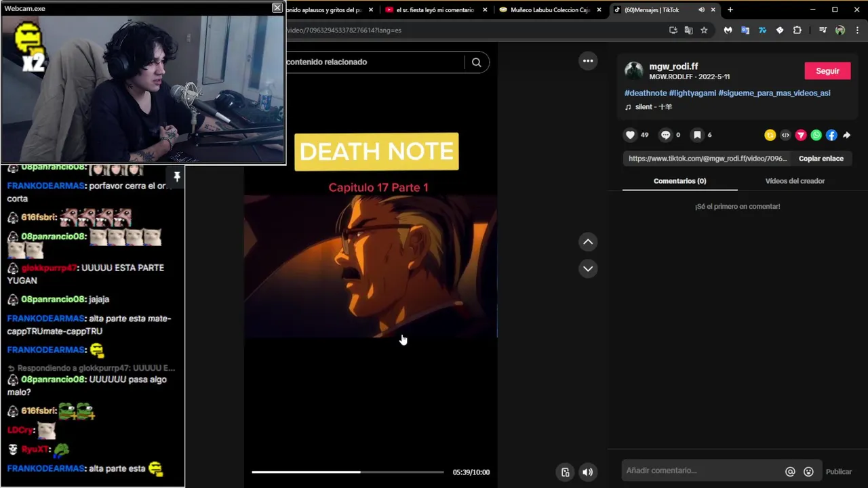This screenshot has height=488, width=868.
Task: Seek using the video progress bar
Action: click(347, 472)
